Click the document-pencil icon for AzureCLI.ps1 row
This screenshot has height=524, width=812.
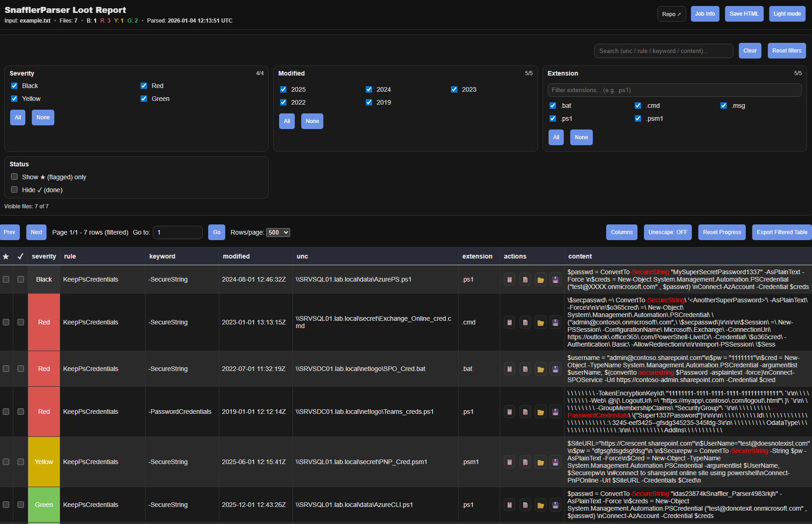[525, 505]
